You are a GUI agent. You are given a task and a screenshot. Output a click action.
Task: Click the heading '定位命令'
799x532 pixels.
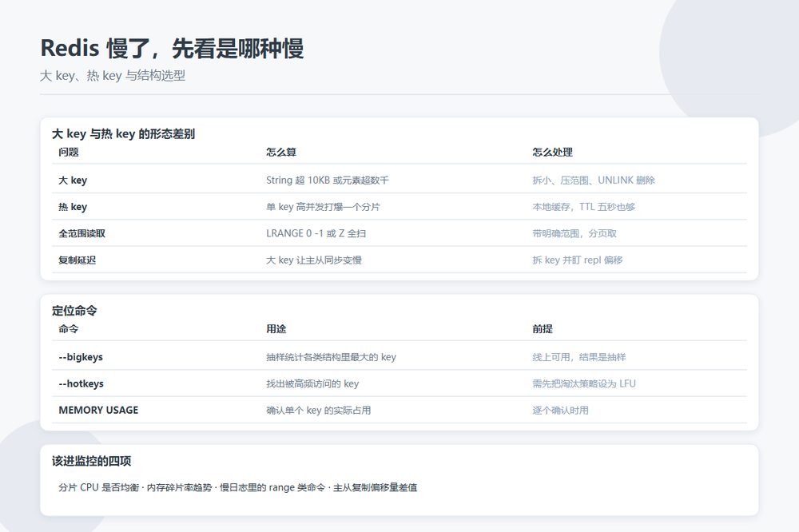tap(74, 311)
